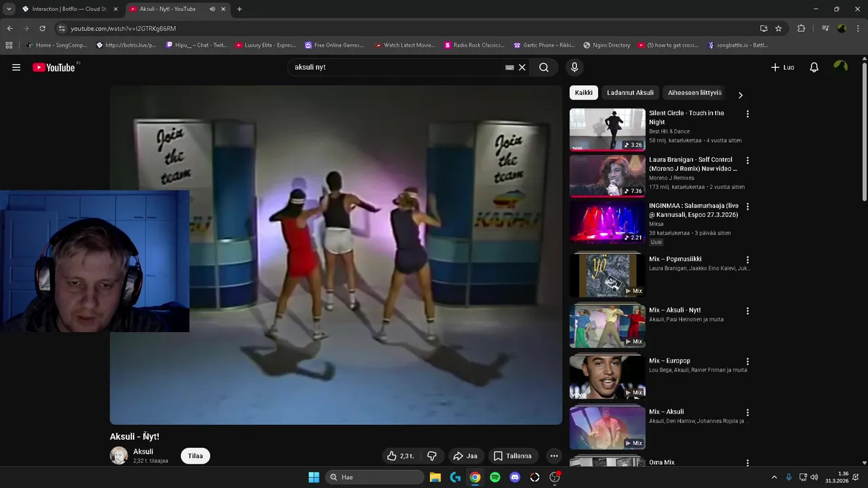This screenshot has height=488, width=868.
Task: Open the YouTube account avatar menu
Action: (x=840, y=66)
